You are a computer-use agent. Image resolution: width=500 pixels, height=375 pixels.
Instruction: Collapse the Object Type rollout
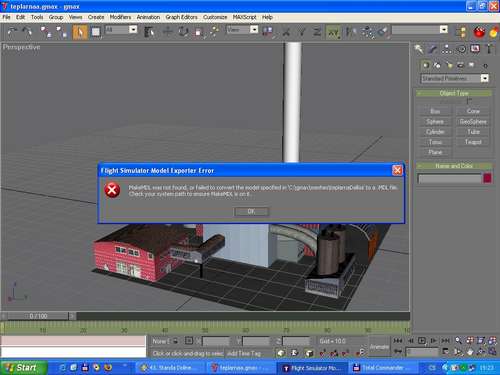point(454,93)
